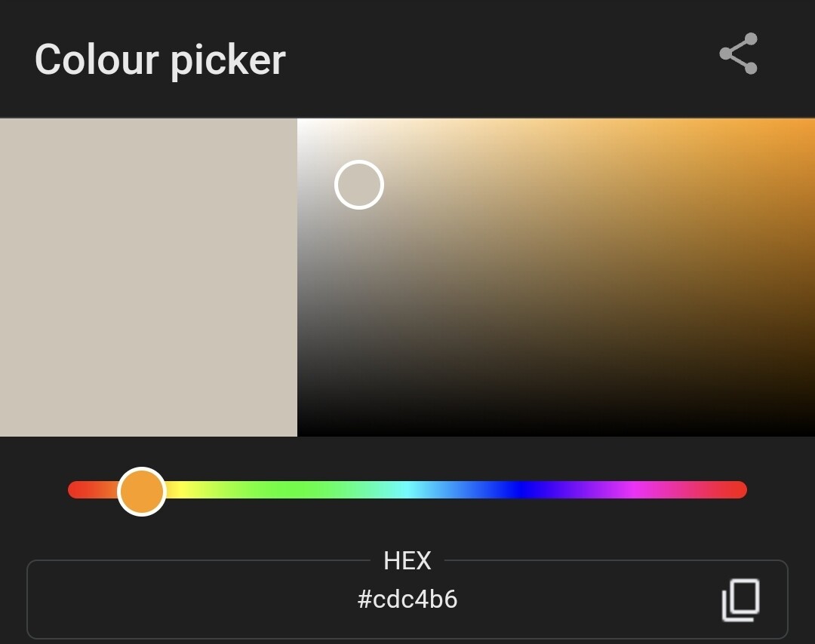Screen dimensions: 815x644
Task: Click the red left end of the hue slider
Action: point(75,490)
